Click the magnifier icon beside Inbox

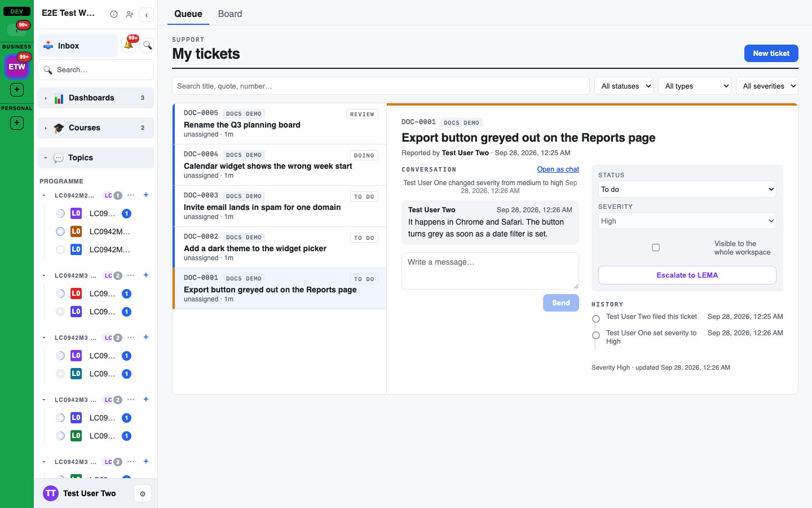coord(147,45)
